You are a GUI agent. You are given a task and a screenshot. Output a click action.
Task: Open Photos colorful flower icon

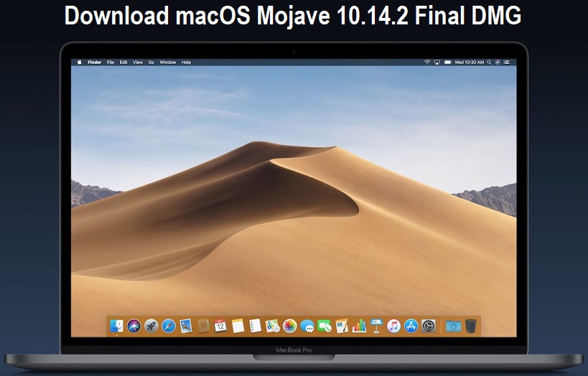click(x=290, y=326)
